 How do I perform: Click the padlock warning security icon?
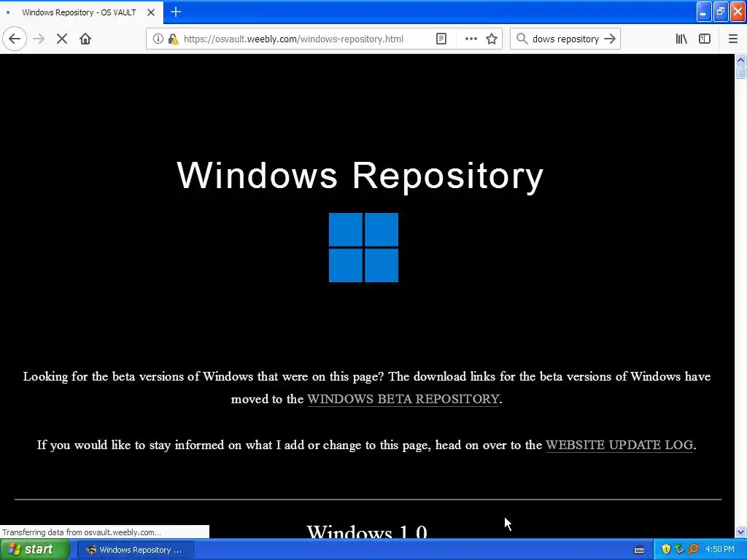(x=174, y=39)
